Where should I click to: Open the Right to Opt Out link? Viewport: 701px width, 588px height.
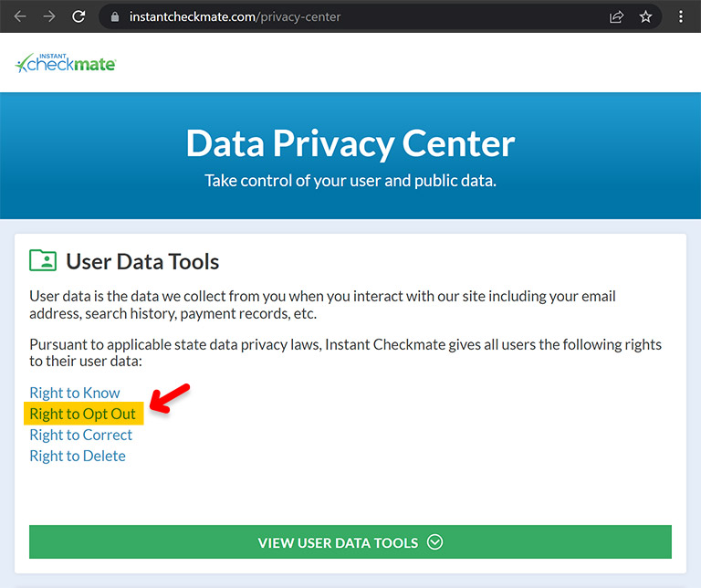click(83, 414)
